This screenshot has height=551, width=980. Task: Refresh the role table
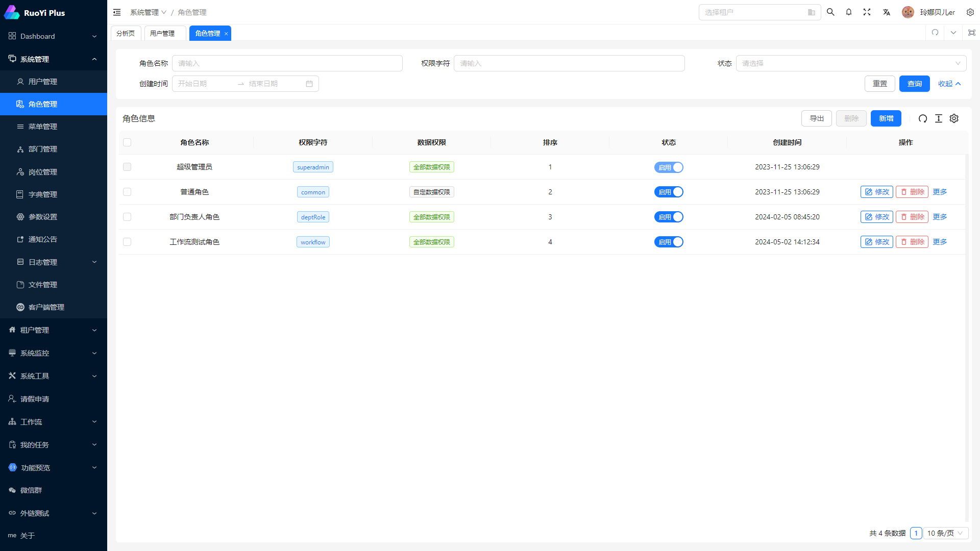tap(923, 118)
